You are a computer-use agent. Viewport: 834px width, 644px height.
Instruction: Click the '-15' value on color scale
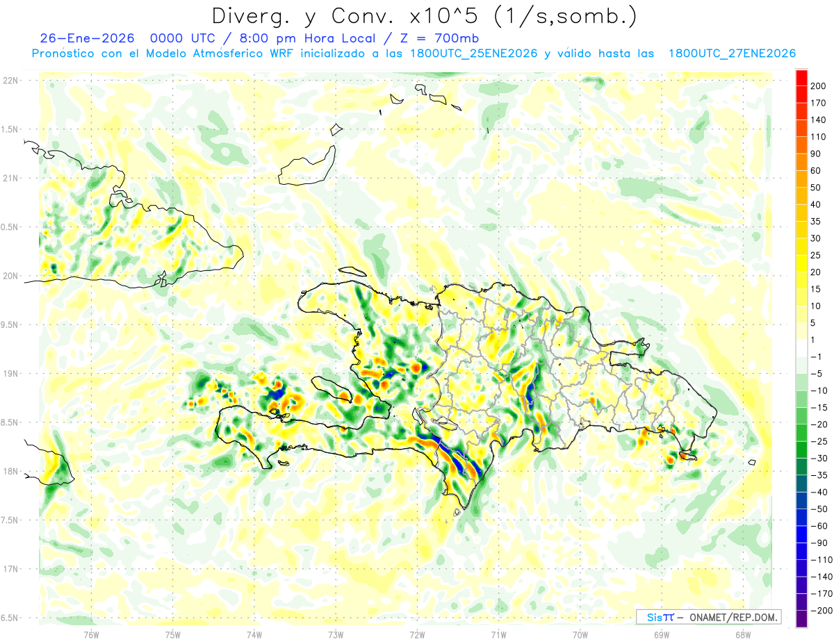[x=819, y=408]
